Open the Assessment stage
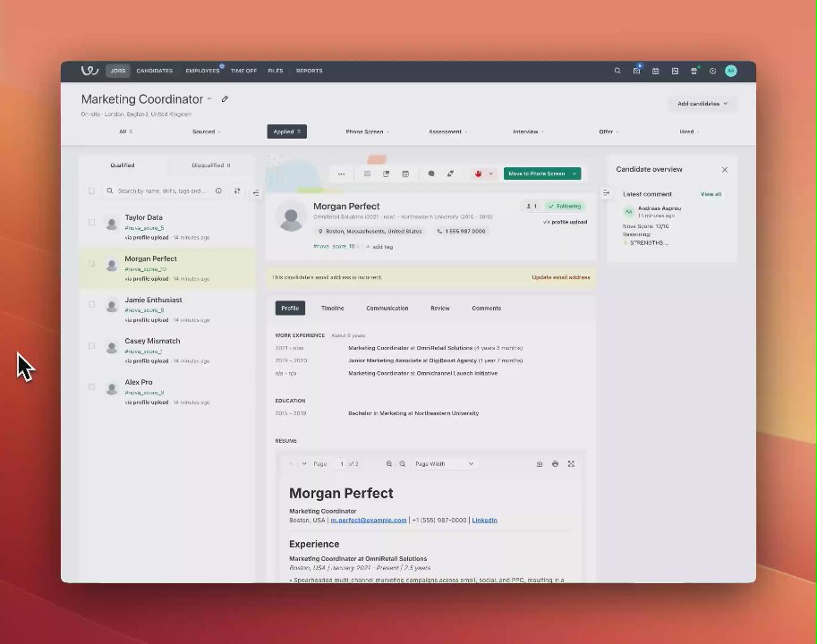This screenshot has height=644, width=817. pyautogui.click(x=447, y=131)
